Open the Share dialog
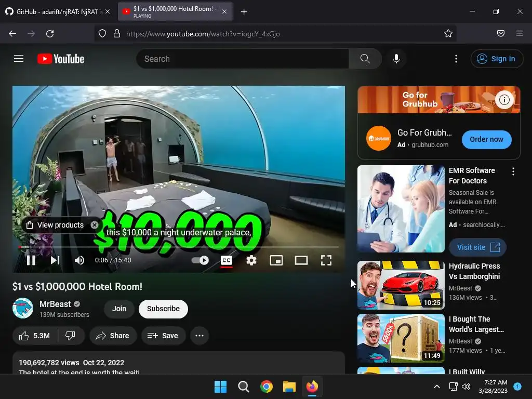The height and width of the screenshot is (399, 532). click(113, 336)
